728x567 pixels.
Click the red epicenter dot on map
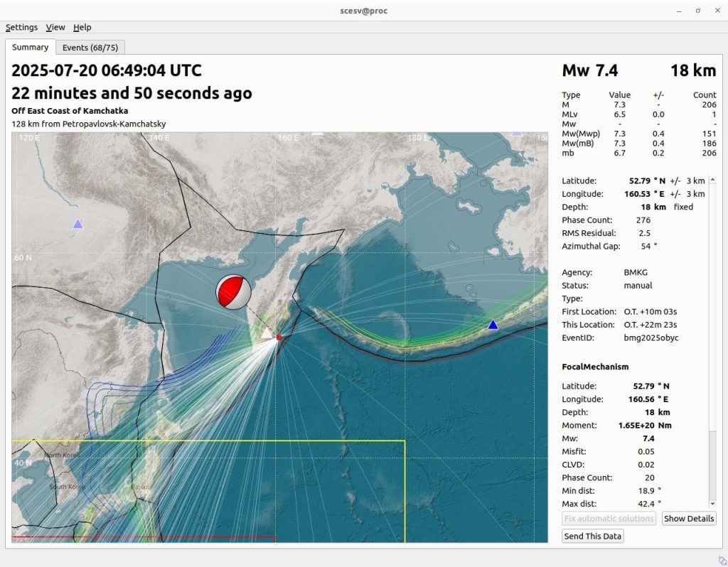[x=279, y=337]
